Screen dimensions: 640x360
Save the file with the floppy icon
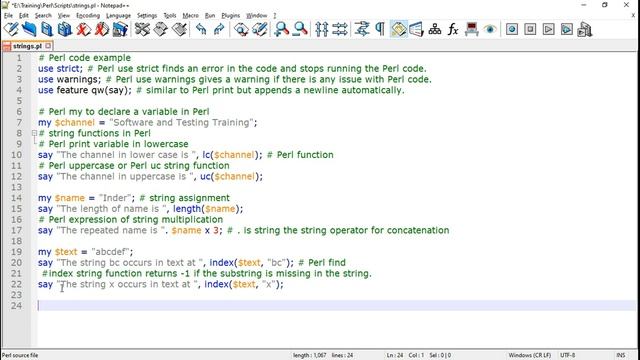(x=47, y=29)
